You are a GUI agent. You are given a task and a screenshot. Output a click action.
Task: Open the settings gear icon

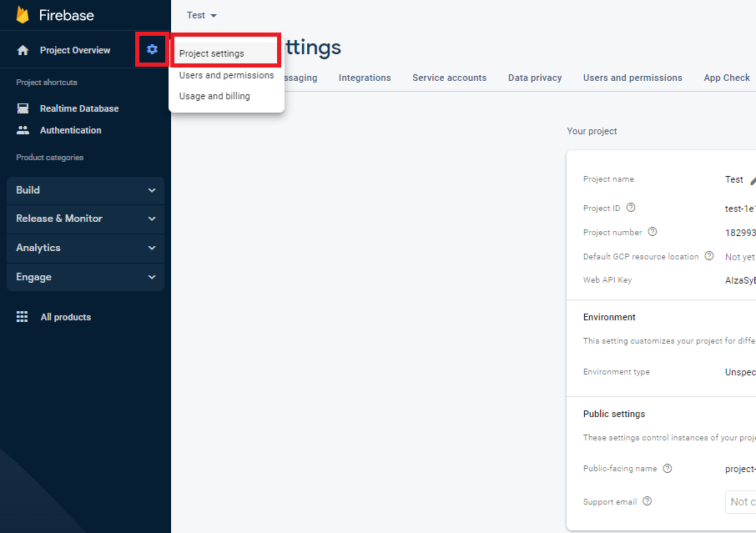(153, 49)
